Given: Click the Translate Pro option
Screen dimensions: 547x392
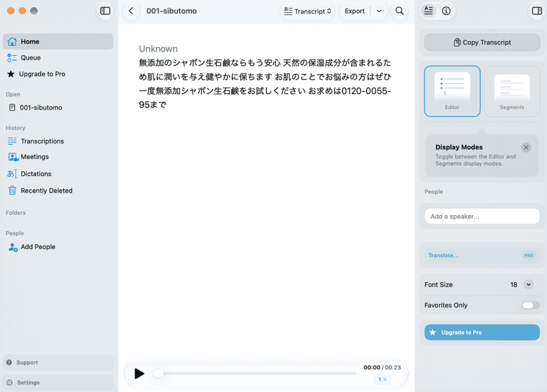Looking at the screenshot, I should point(482,255).
